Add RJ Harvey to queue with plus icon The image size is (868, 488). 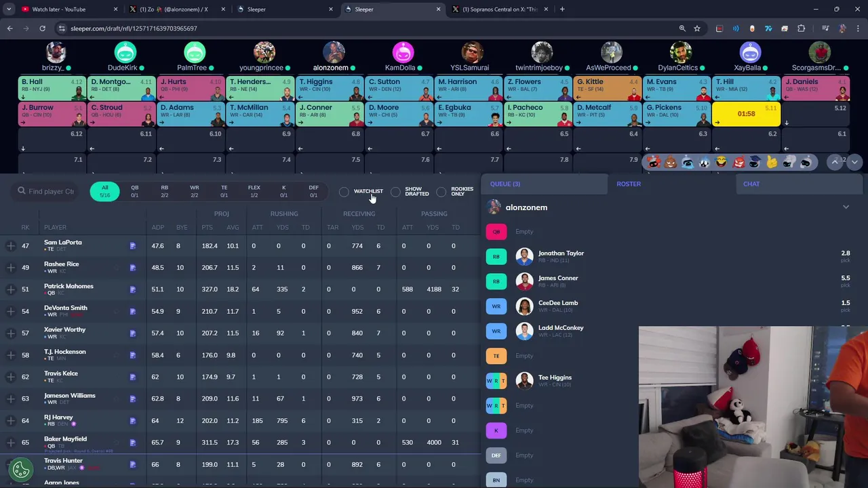click(x=11, y=421)
